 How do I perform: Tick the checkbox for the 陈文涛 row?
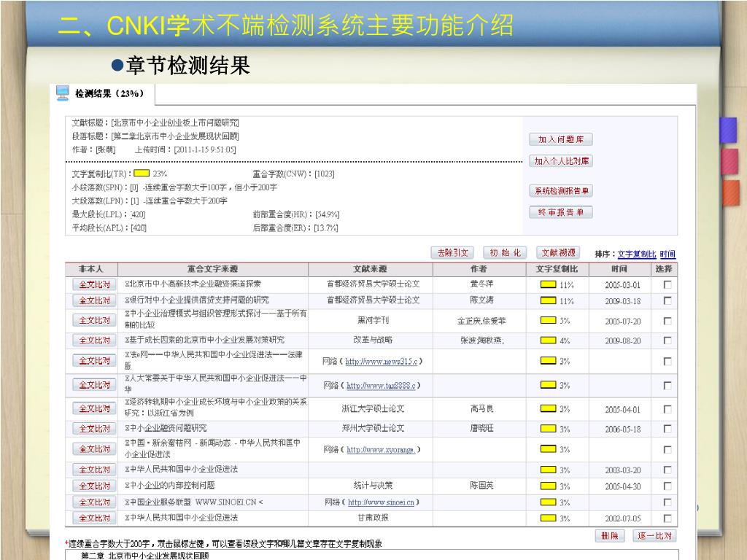tap(667, 301)
